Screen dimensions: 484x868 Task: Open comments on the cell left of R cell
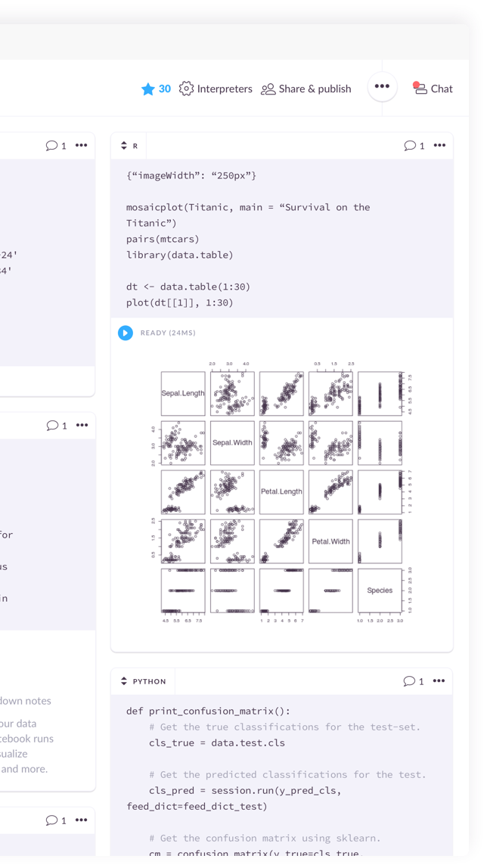56,146
